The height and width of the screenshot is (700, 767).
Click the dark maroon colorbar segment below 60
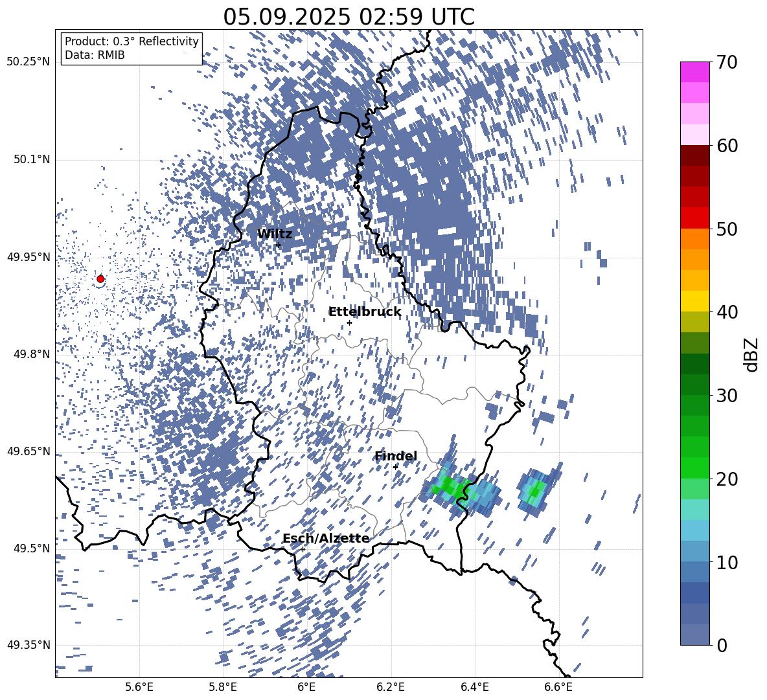point(695,156)
